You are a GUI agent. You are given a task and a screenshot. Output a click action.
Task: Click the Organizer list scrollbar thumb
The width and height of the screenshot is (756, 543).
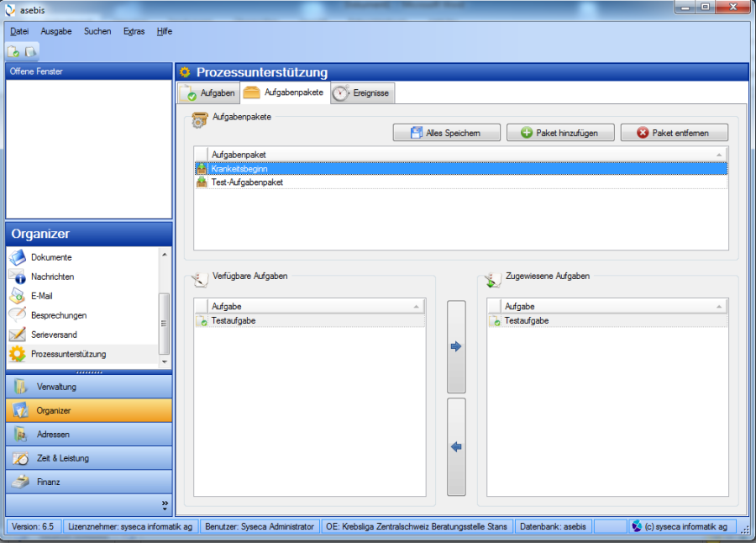(x=165, y=324)
